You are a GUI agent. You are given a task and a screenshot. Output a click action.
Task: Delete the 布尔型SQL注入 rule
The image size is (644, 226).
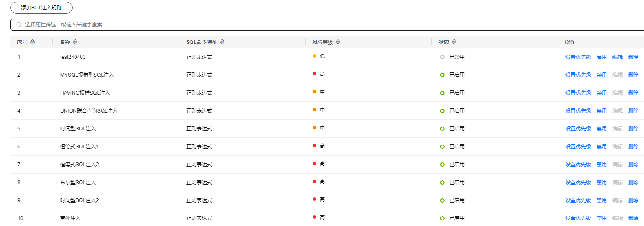(633, 183)
